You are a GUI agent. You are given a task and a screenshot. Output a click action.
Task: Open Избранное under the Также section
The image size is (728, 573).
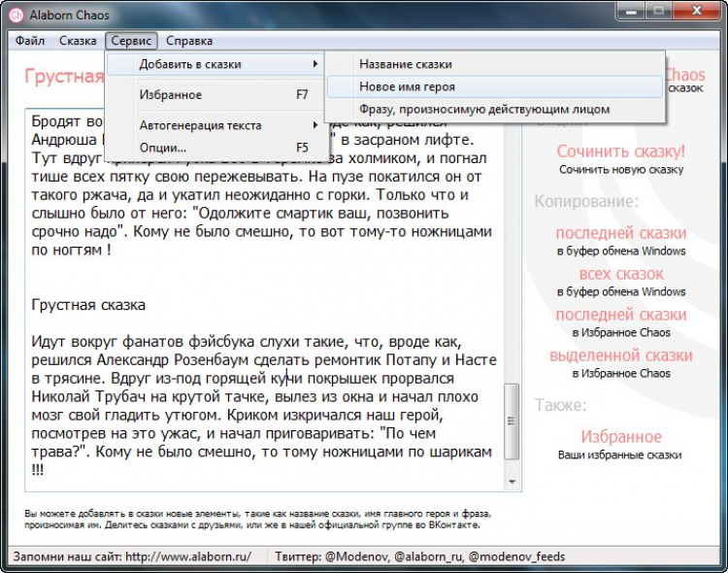pyautogui.click(x=621, y=437)
